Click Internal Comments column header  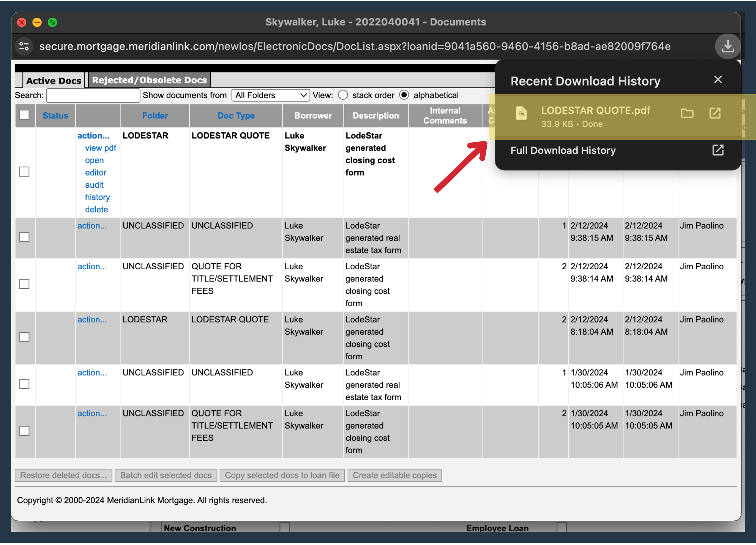[x=445, y=116]
